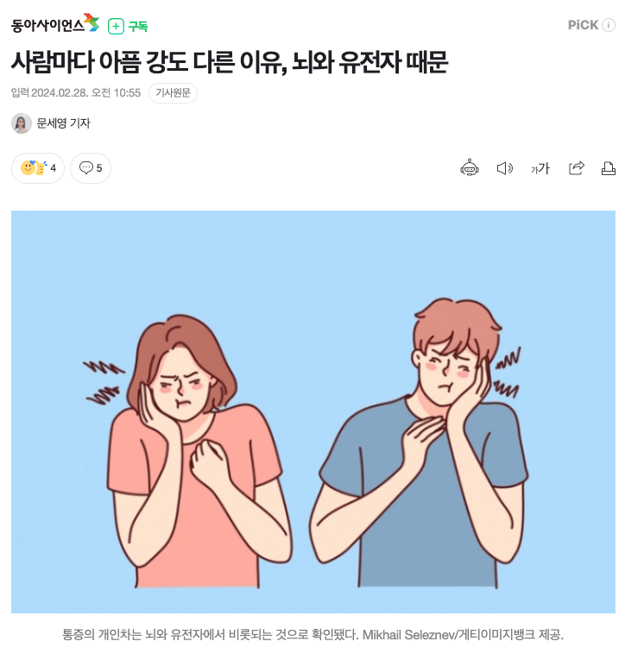
Task: Open font size settings 가가 icon
Action: click(540, 168)
